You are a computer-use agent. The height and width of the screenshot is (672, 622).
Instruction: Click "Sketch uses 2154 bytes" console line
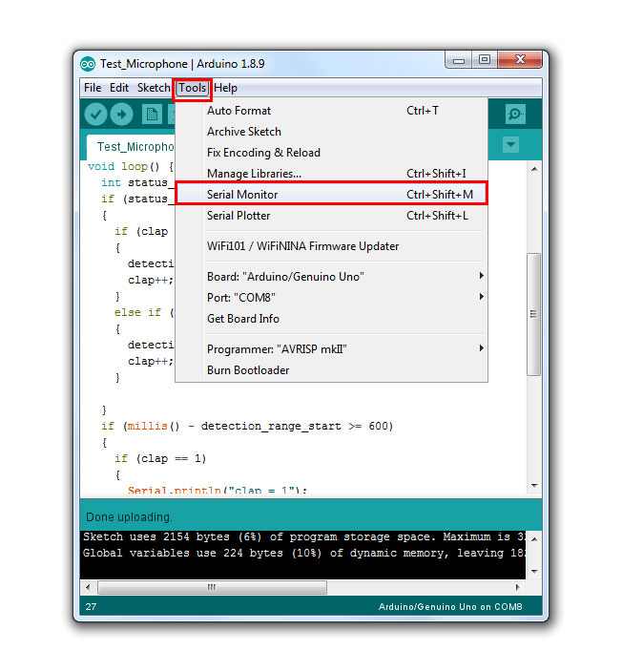click(303, 537)
